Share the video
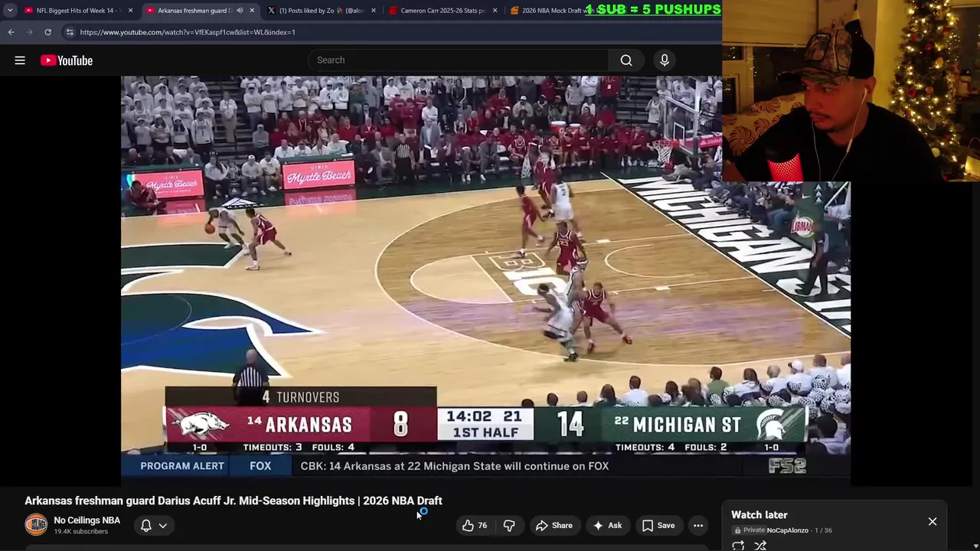Screen dimensions: 980x551 pos(554,526)
